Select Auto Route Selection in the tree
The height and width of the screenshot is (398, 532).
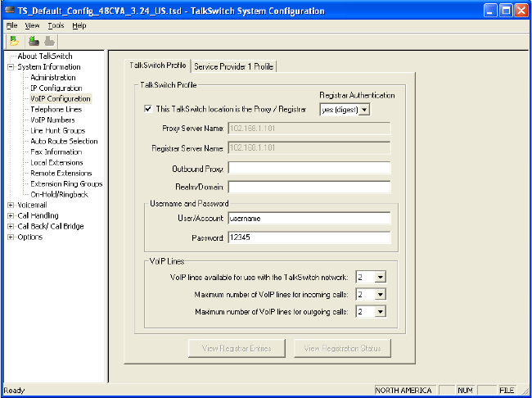[x=64, y=142]
